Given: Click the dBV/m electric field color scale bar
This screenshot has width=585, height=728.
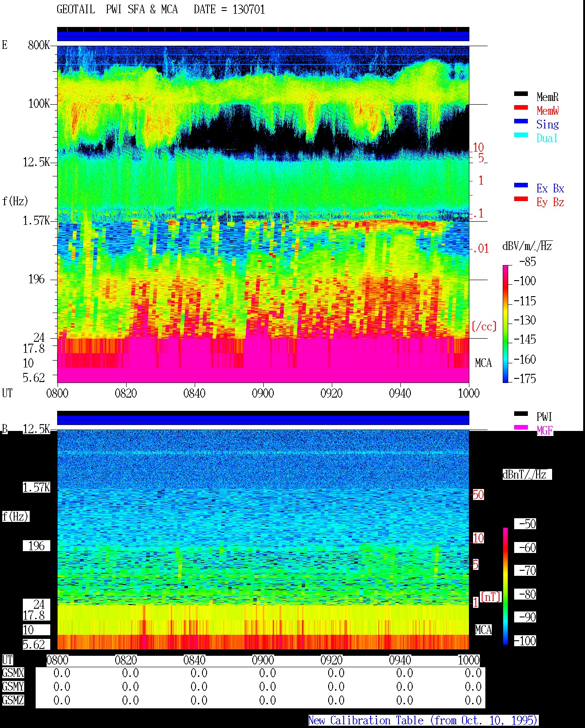Looking at the screenshot, I should click(505, 324).
